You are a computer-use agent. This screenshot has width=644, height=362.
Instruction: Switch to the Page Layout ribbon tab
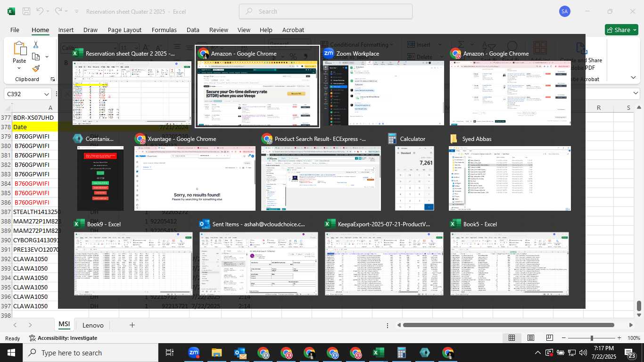[124, 30]
